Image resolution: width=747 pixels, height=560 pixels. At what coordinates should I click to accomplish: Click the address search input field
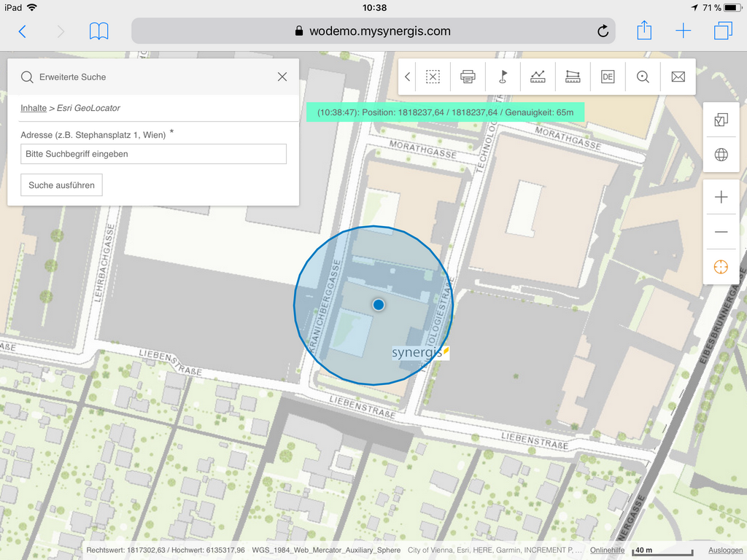(153, 154)
